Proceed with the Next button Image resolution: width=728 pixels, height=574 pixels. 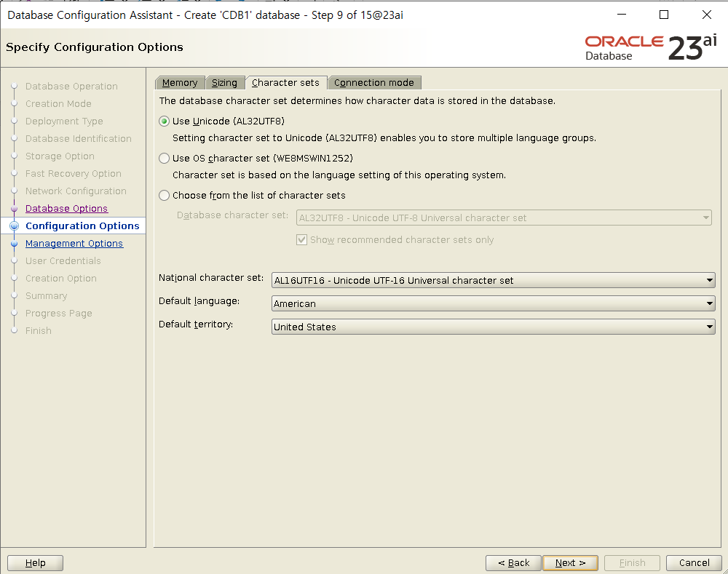click(570, 563)
